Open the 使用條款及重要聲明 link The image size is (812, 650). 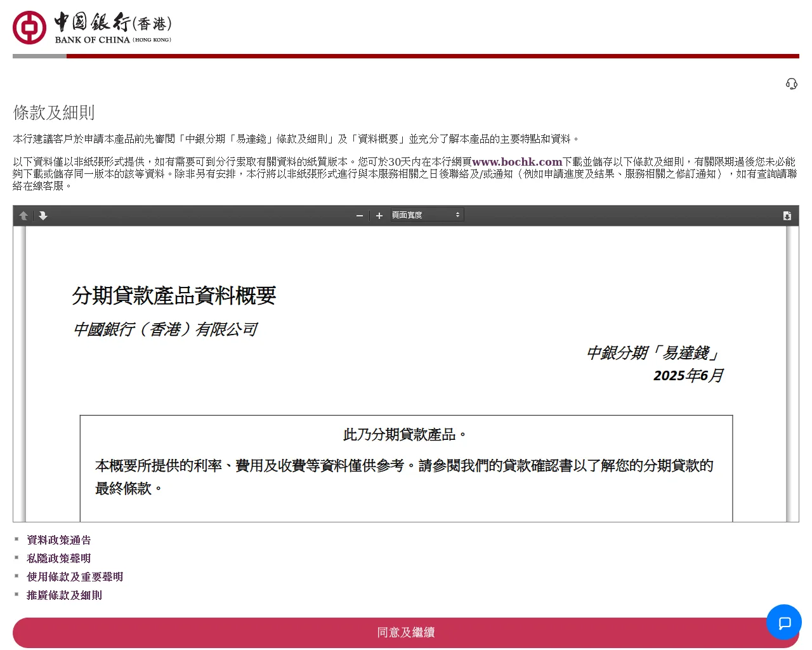75,577
